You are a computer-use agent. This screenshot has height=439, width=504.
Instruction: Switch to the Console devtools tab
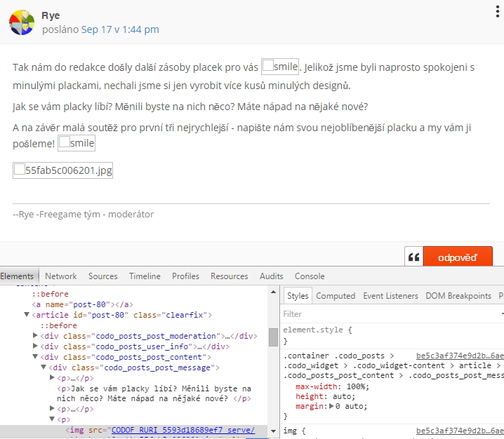(x=310, y=276)
